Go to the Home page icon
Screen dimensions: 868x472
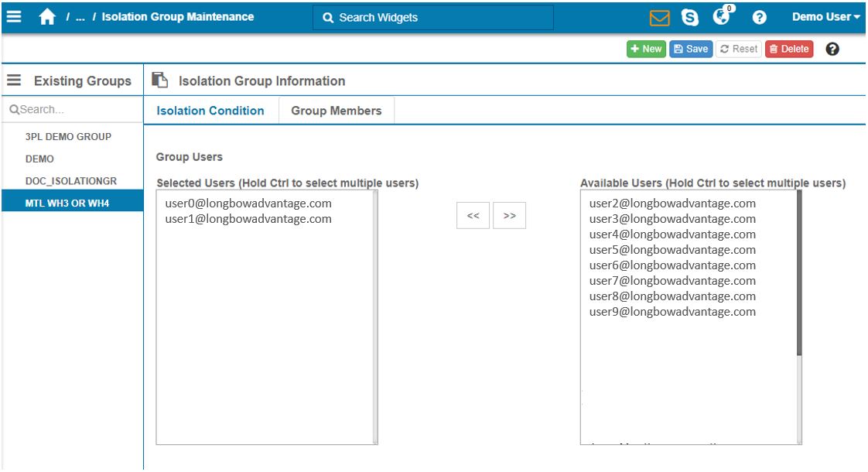point(47,17)
